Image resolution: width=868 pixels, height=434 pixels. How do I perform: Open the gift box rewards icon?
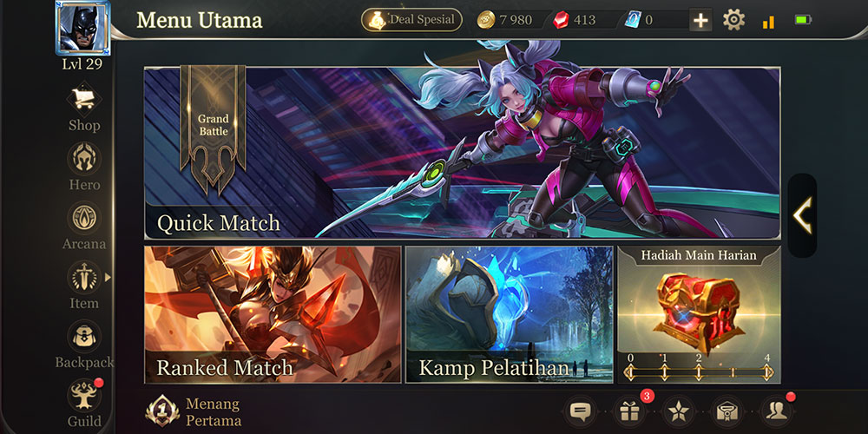(x=629, y=411)
